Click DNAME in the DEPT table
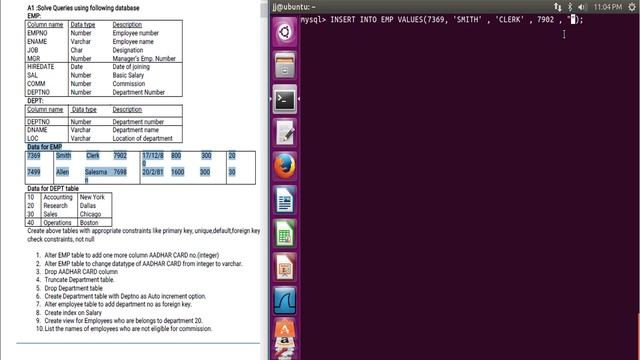This screenshot has height=360, width=640. click(x=37, y=130)
